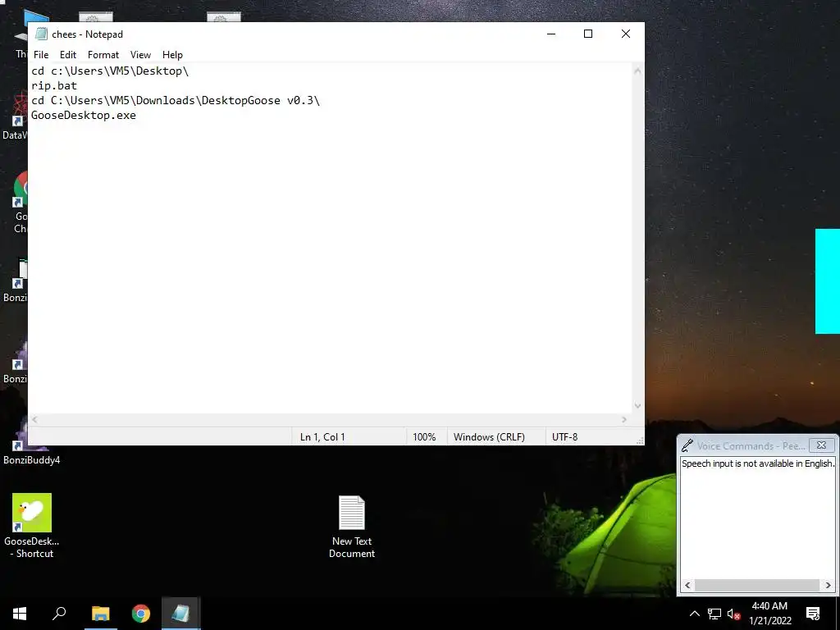Click the UTF-8 encoding status entry
Viewport: 840px width, 630px height.
pyautogui.click(x=564, y=437)
